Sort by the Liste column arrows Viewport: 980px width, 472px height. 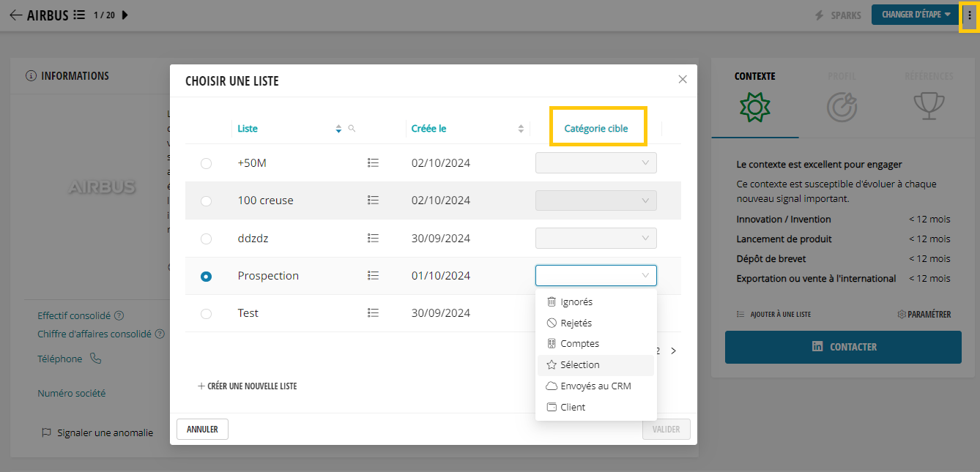click(x=338, y=129)
